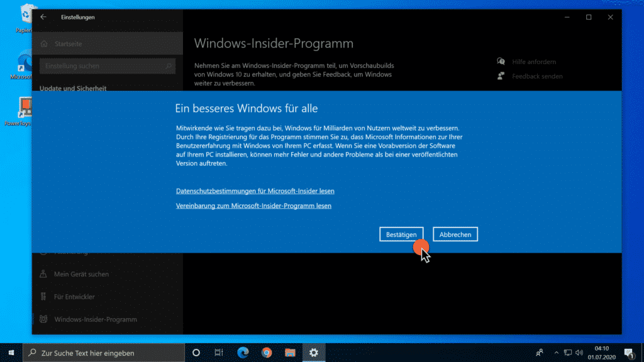Click the PowerToys desktop shortcut

click(x=18, y=112)
